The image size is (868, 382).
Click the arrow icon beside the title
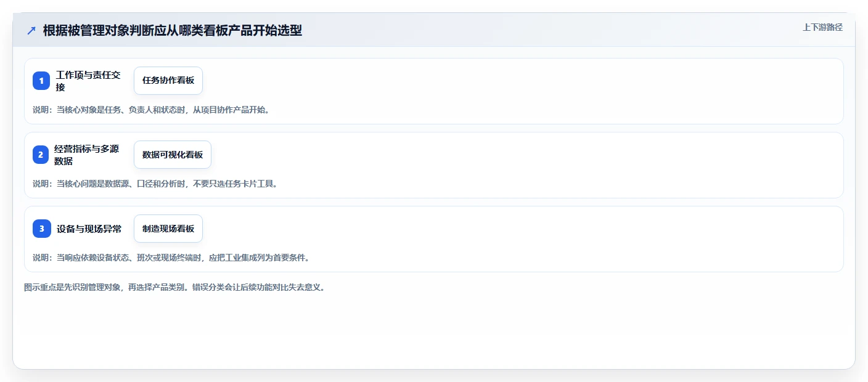(x=31, y=30)
